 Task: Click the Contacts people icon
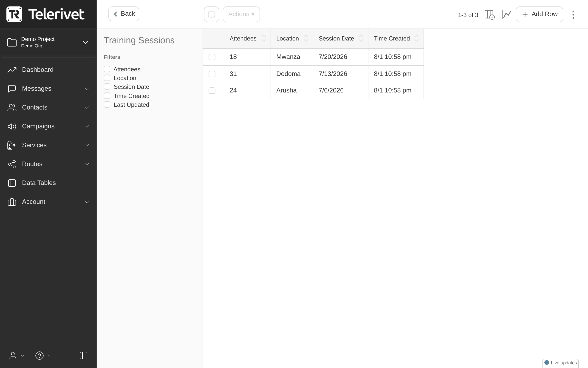12,107
